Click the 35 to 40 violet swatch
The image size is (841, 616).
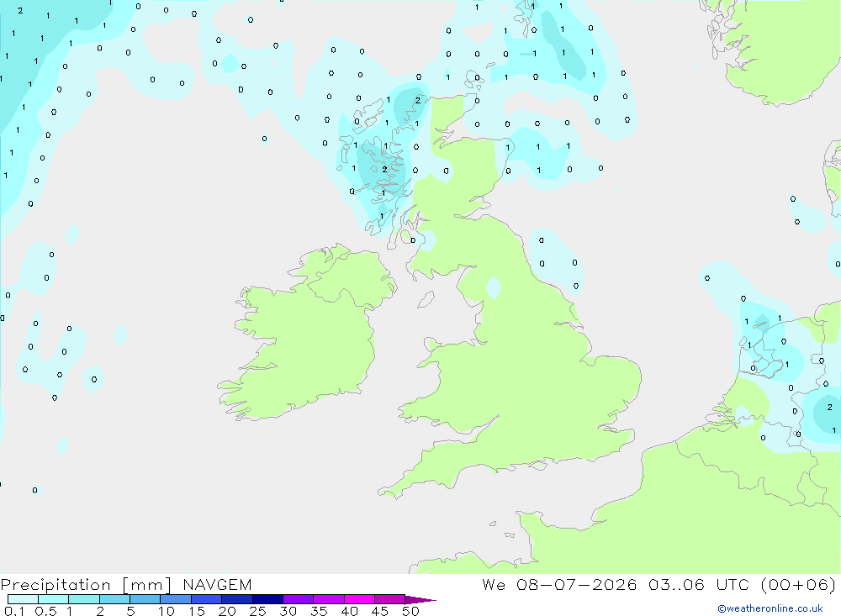(329, 599)
